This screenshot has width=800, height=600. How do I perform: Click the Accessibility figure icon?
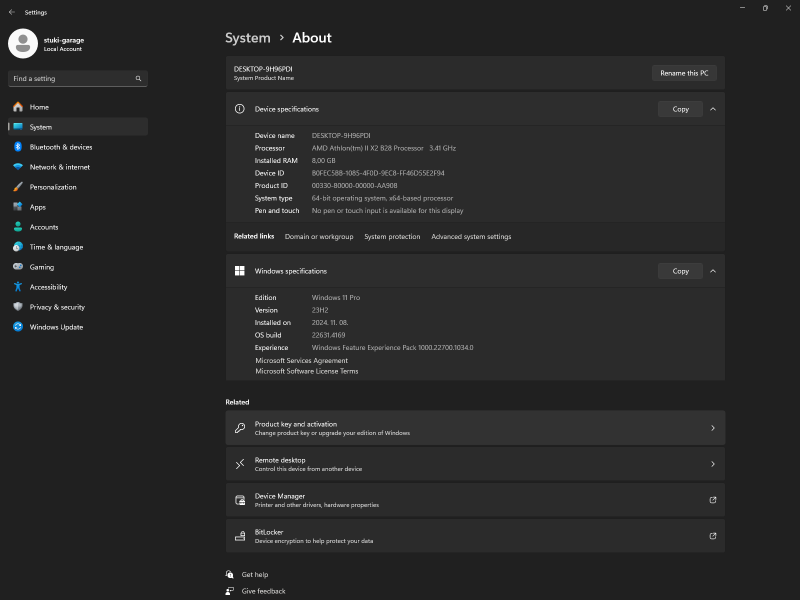click(18, 287)
